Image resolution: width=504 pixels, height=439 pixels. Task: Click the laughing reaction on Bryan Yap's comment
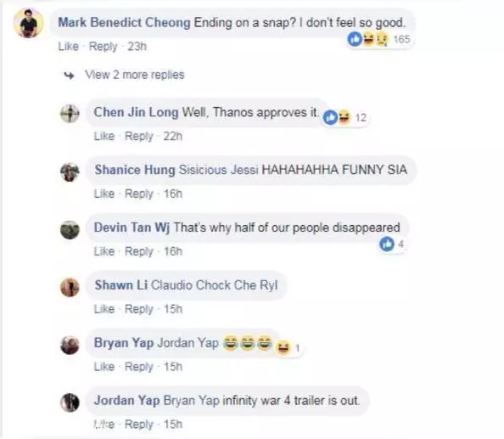coord(283,347)
